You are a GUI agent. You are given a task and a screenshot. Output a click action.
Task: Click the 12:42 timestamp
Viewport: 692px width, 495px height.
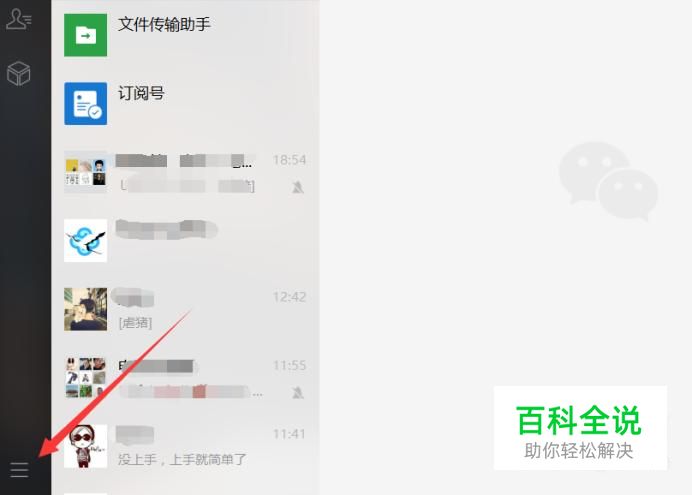[x=290, y=297]
